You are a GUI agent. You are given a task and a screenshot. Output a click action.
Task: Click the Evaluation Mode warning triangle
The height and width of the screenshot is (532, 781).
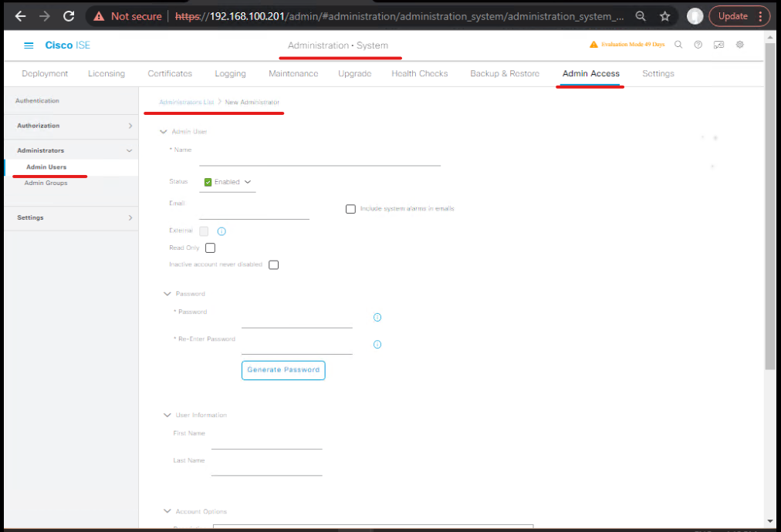coord(593,45)
